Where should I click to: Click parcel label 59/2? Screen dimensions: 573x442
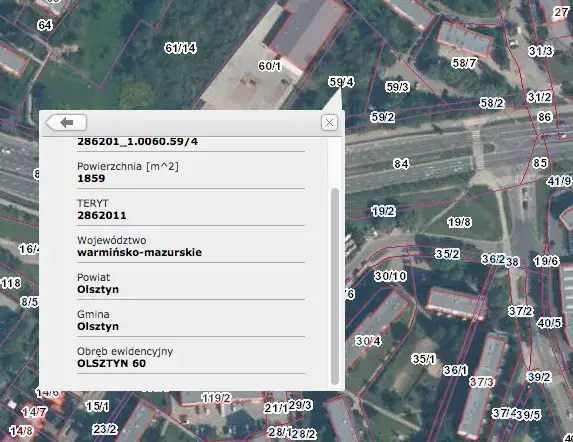click(x=383, y=117)
